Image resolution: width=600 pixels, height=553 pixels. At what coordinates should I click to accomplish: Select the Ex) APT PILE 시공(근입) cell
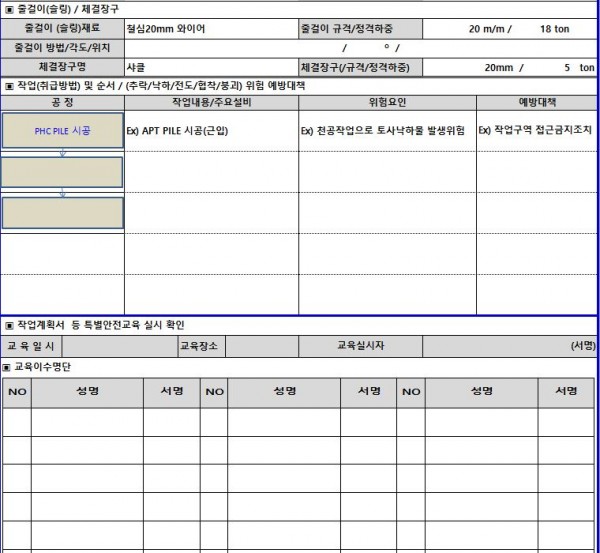[x=211, y=131]
